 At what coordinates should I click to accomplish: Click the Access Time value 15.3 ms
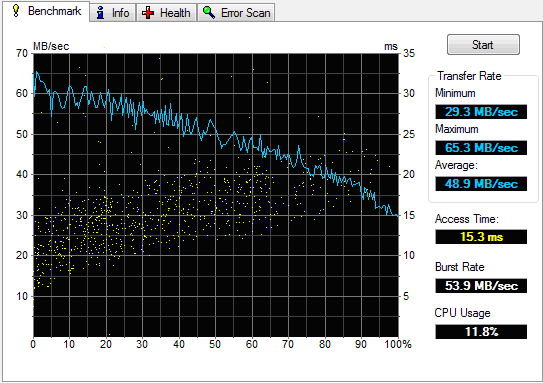(x=481, y=237)
